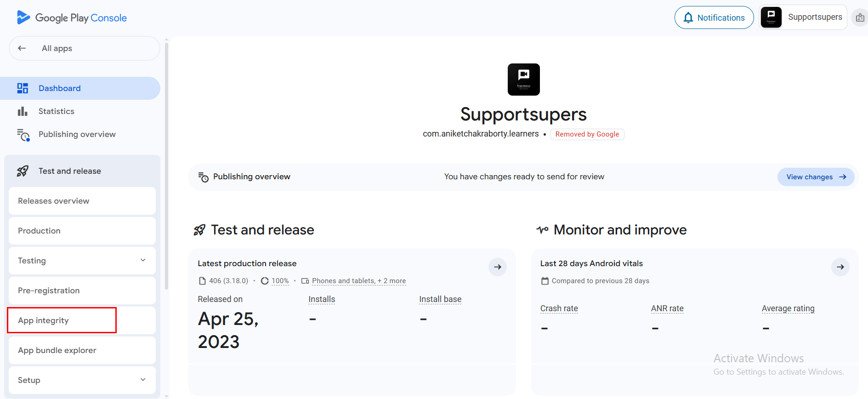
Task: Click the Supportsupers account icon in header
Action: click(771, 17)
